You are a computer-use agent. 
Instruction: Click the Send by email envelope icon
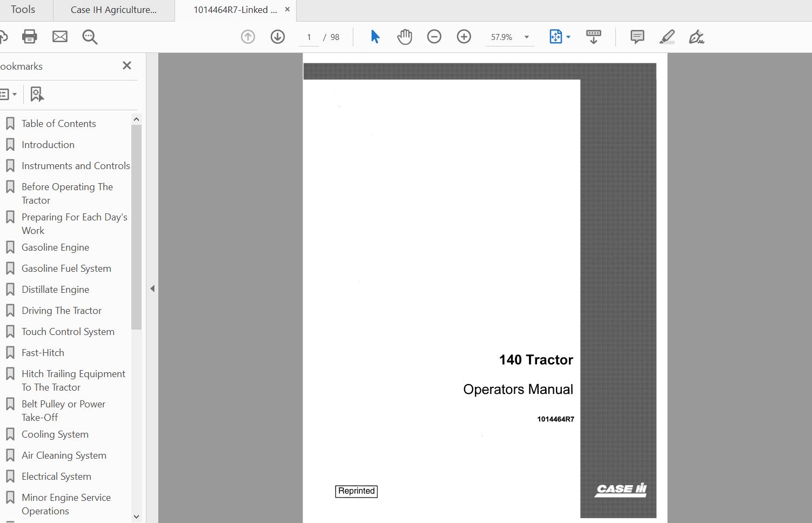[x=60, y=37]
